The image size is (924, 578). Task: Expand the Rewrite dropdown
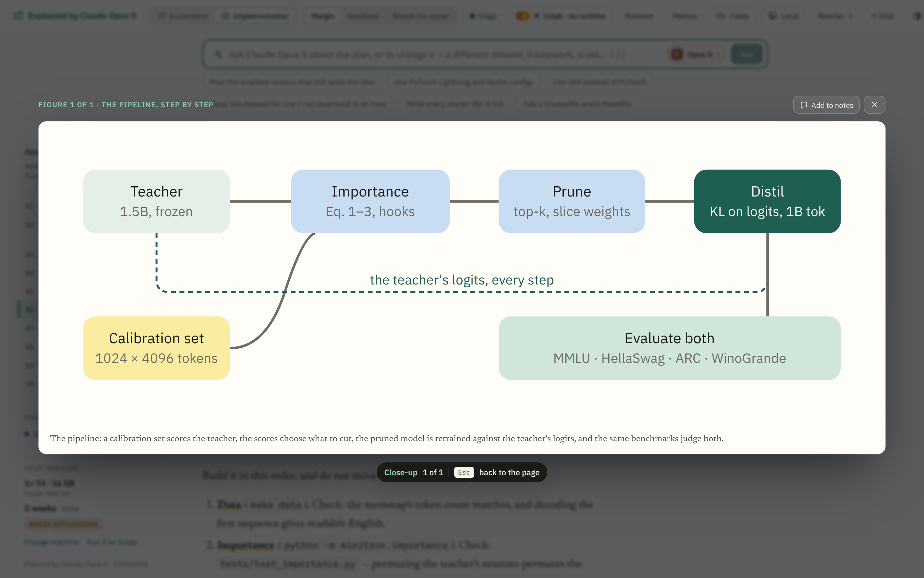coord(835,16)
